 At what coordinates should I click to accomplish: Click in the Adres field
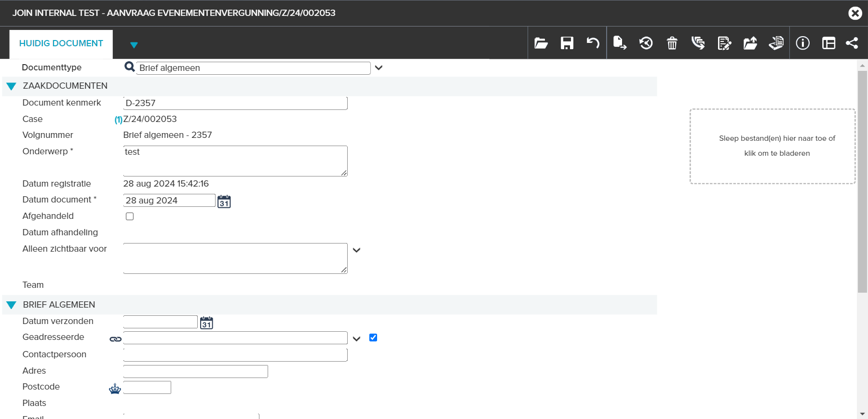(196, 371)
